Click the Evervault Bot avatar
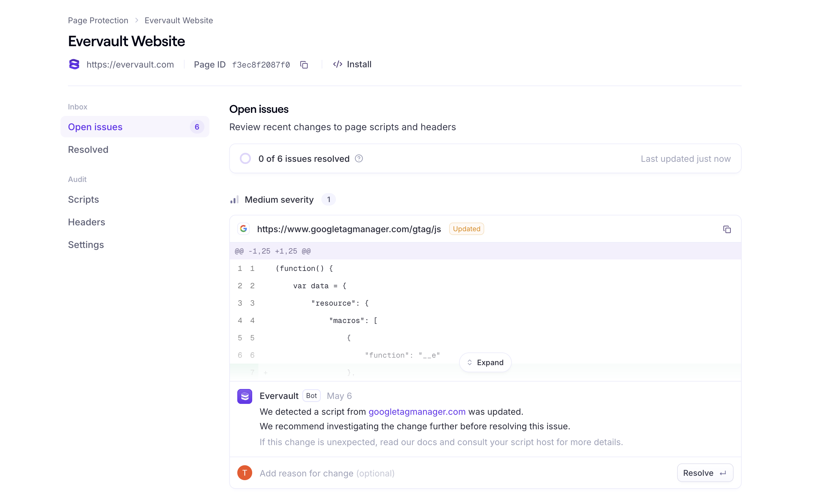 [244, 396]
